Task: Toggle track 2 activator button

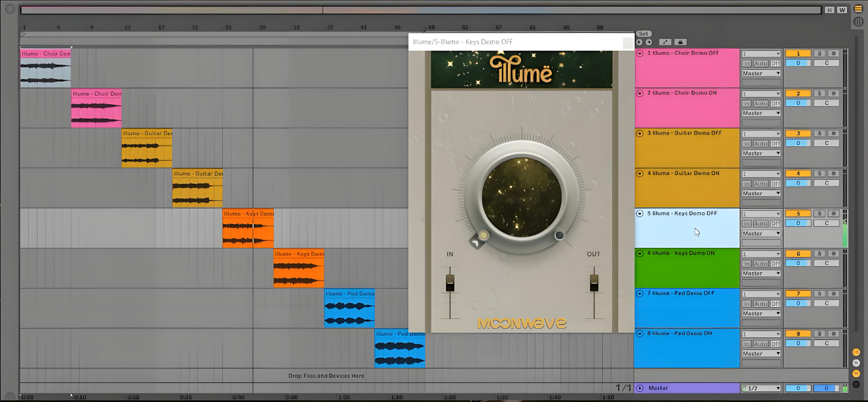Action: pyautogui.click(x=798, y=94)
